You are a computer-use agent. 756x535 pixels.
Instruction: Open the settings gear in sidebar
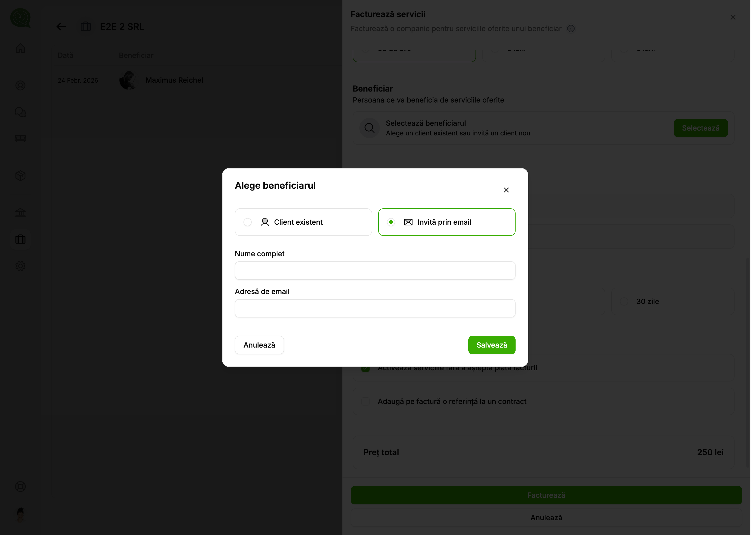[20, 266]
